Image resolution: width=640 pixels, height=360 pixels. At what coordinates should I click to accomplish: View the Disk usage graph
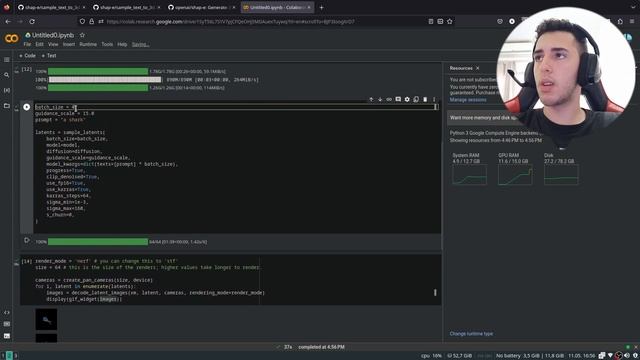tap(561, 174)
